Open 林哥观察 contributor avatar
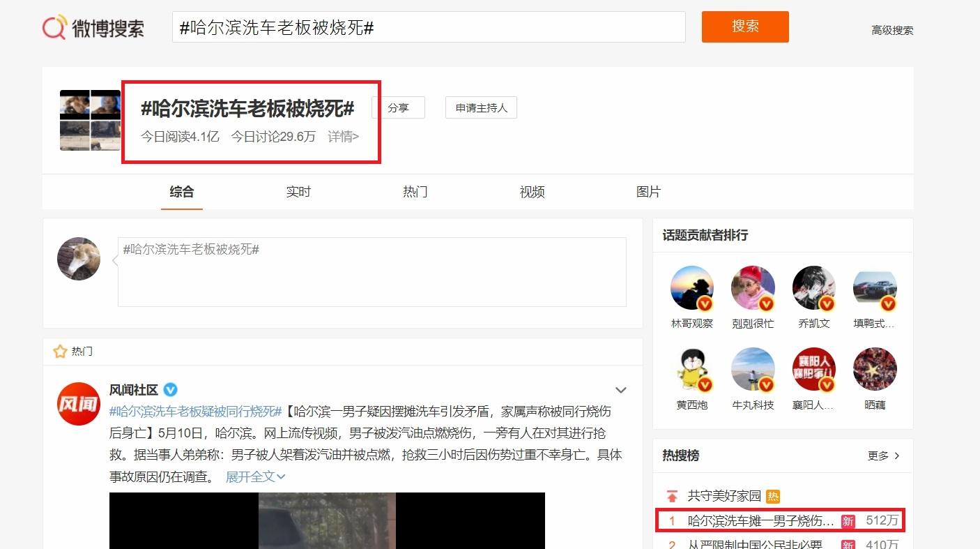 (691, 287)
